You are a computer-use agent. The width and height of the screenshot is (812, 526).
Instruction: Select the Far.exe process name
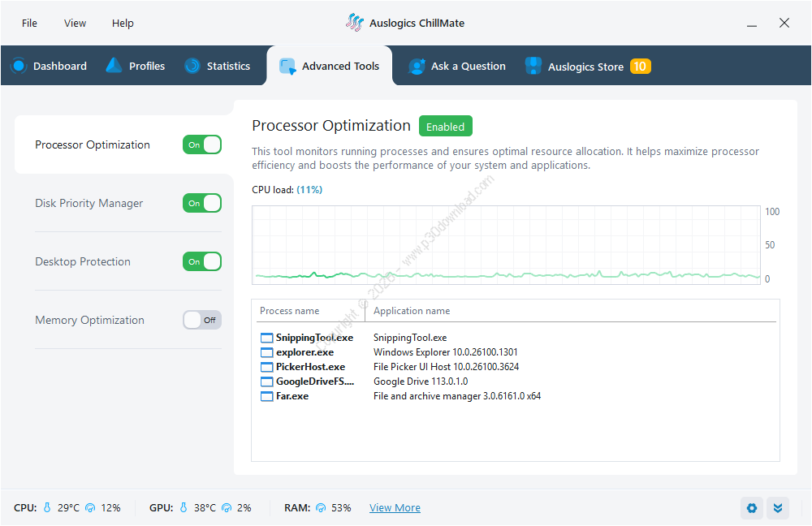tap(292, 395)
